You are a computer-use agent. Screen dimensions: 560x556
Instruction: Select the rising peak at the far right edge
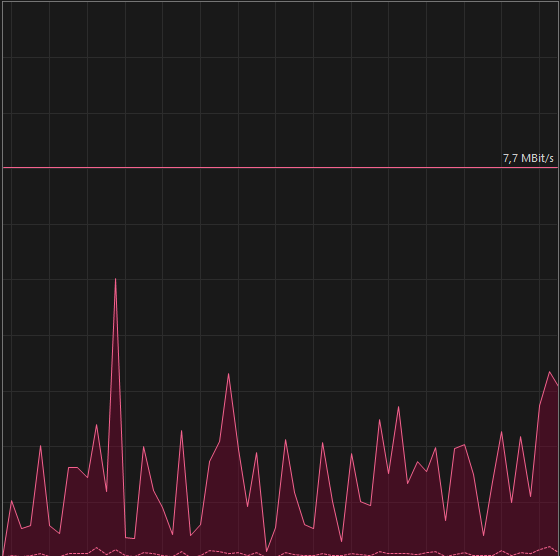(x=550, y=372)
